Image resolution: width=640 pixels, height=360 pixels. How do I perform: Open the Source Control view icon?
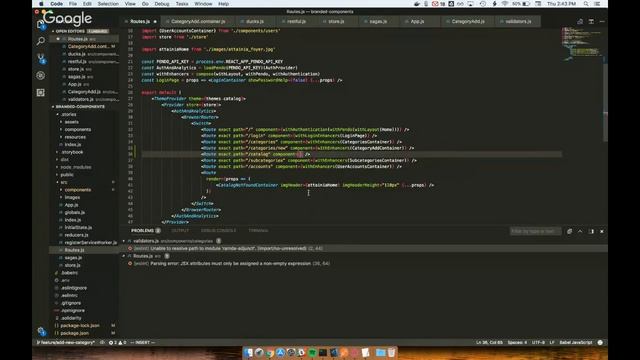point(41,58)
